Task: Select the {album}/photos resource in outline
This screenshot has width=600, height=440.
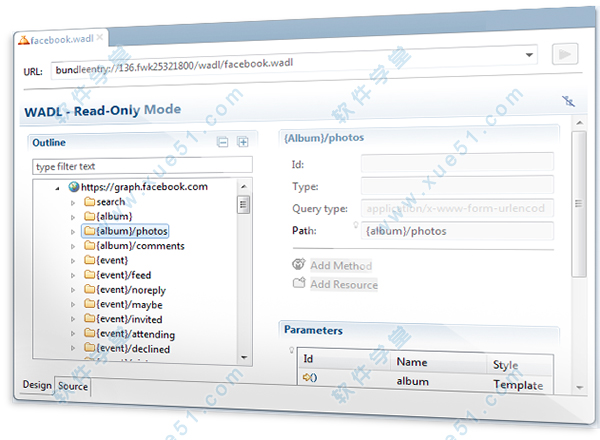Action: pos(125,231)
